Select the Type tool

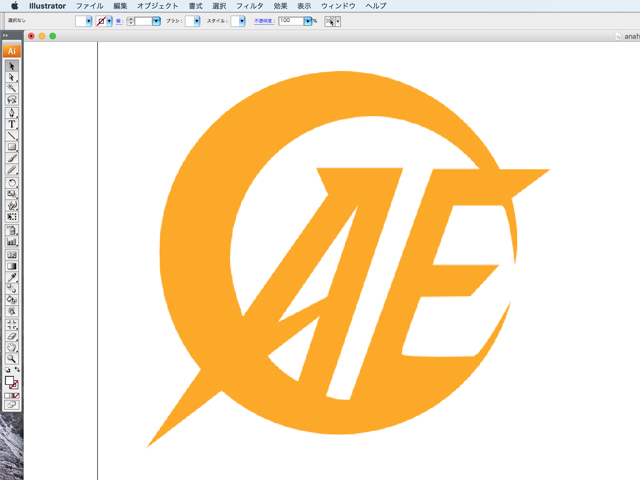pos(11,124)
